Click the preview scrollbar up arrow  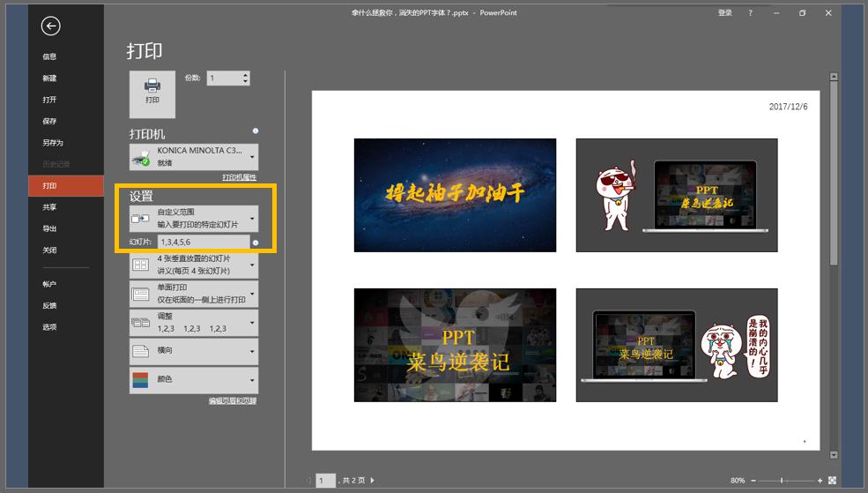(834, 77)
